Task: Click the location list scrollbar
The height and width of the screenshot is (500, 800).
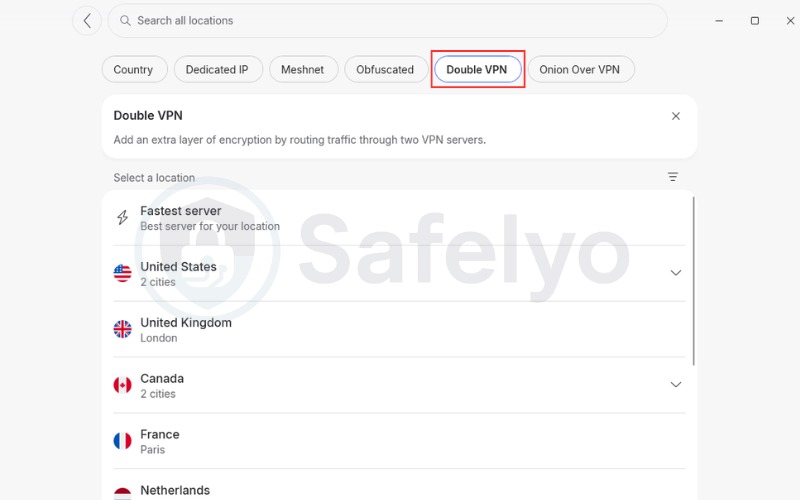Action: point(694,281)
